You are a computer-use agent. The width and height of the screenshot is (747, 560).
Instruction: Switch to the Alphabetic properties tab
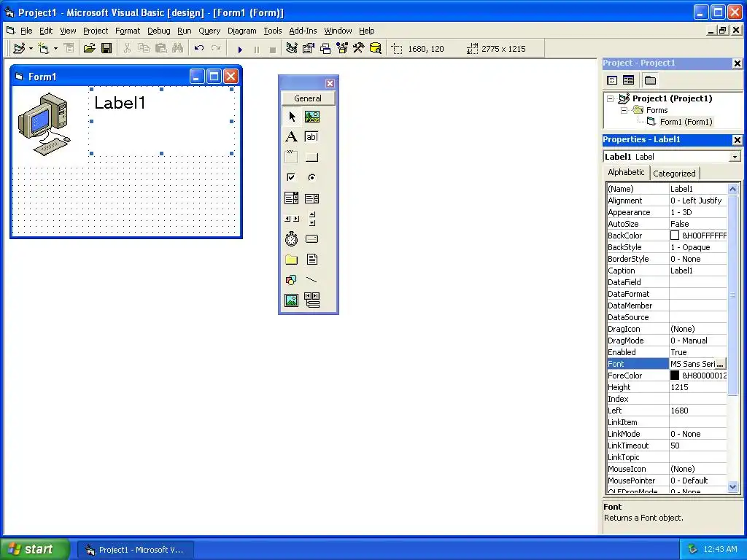626,172
